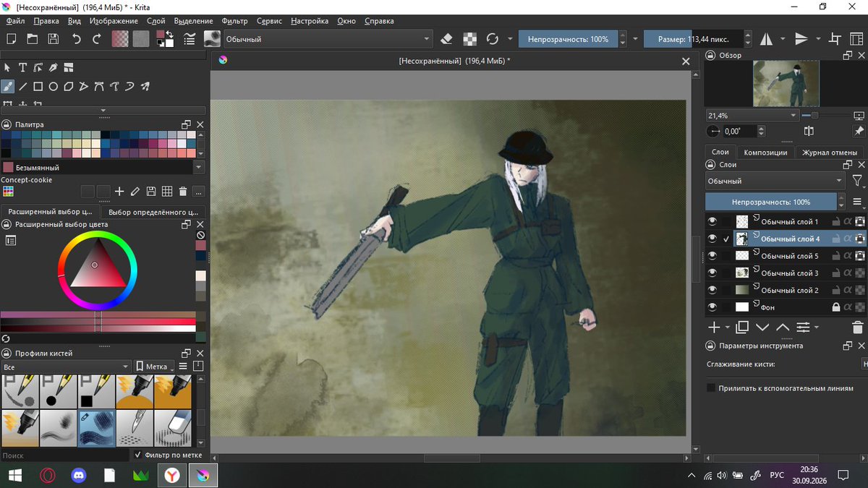Open the zoom level dropdown showing 21,4%
Screen dimensions: 868x488
click(x=752, y=115)
